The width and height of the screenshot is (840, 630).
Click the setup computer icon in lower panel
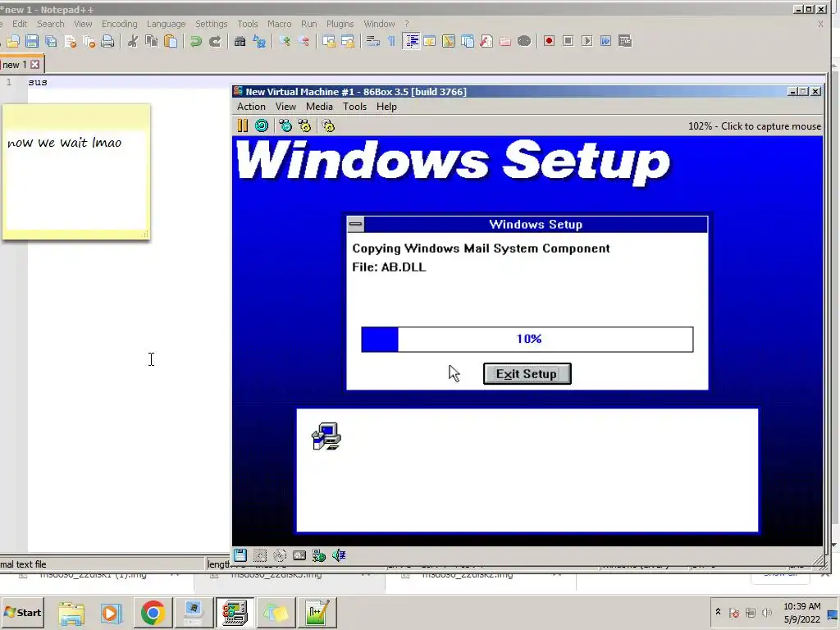(326, 436)
